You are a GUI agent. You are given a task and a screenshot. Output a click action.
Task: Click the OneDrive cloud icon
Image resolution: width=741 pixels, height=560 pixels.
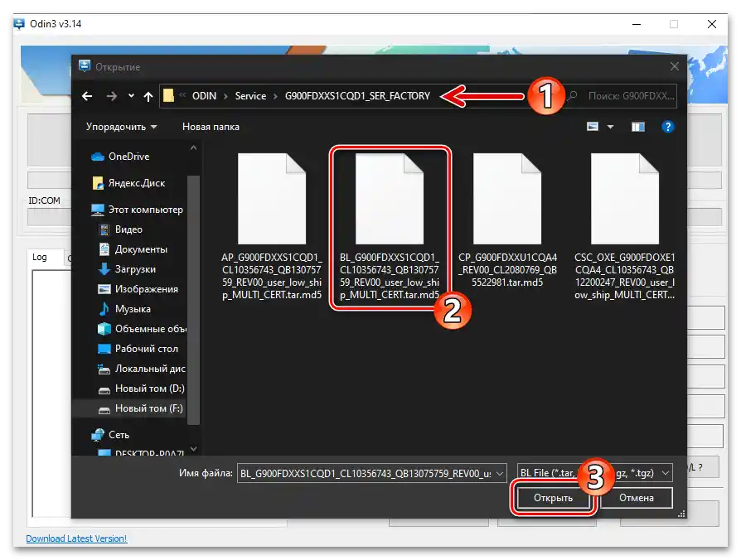[x=97, y=157]
